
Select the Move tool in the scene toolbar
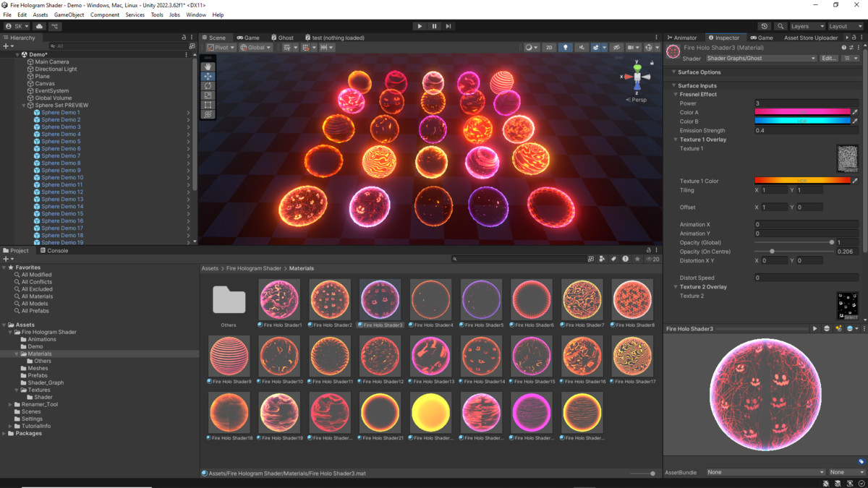208,76
